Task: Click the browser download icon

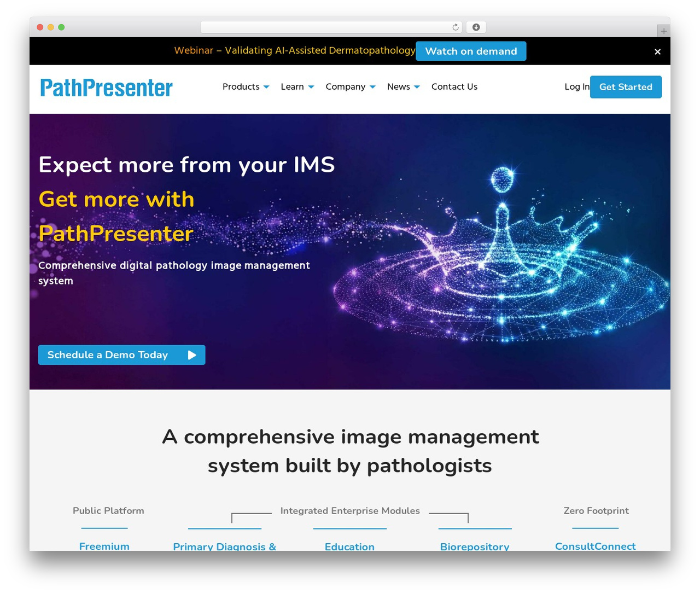Action: 476,27
